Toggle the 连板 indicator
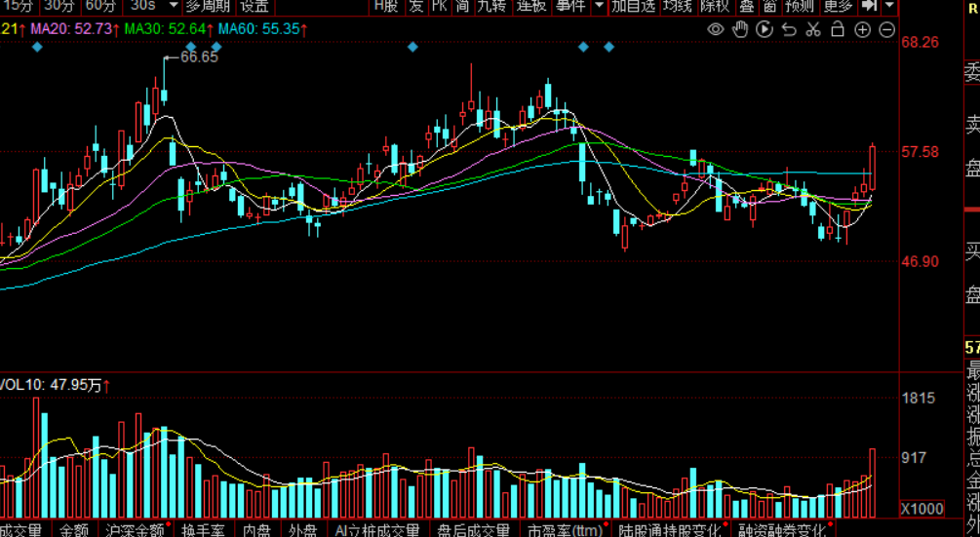Image resolution: width=980 pixels, height=537 pixels. (531, 6)
